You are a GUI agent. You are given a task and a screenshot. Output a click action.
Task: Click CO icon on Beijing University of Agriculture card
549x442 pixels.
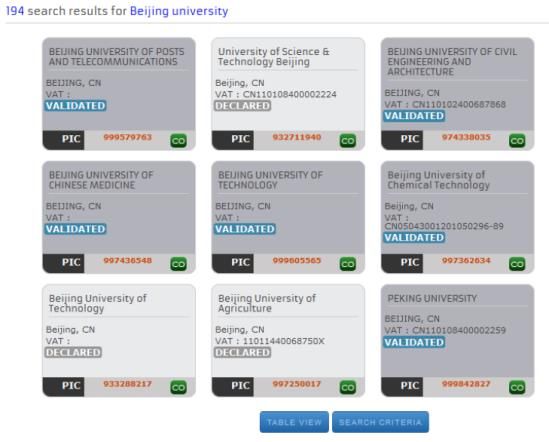pos(348,387)
